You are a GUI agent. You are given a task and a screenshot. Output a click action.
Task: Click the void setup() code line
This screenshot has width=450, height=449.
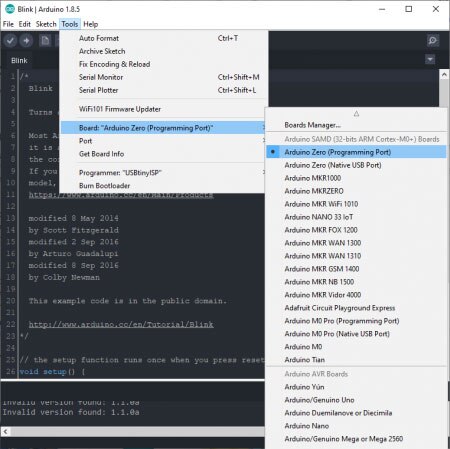click(x=52, y=372)
